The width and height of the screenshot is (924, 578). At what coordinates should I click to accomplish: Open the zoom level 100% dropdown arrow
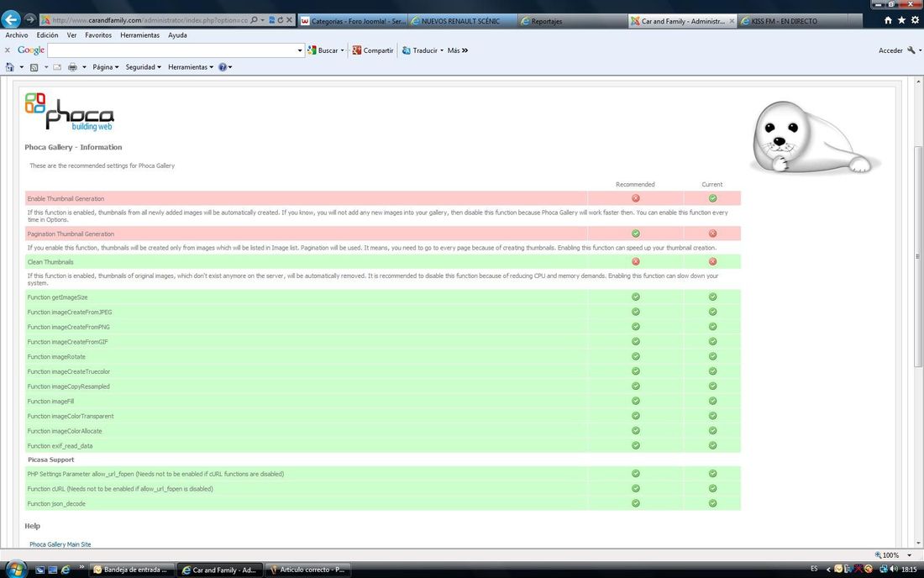coord(909,555)
